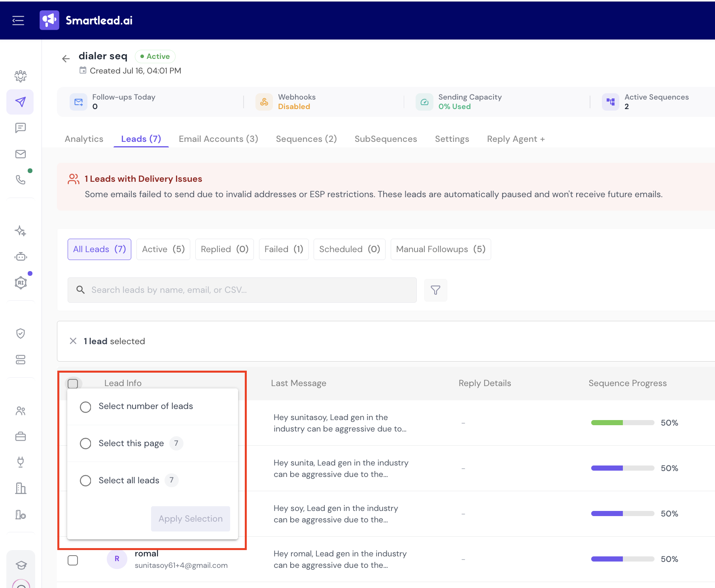Image resolution: width=715 pixels, height=588 pixels.
Task: Open the AI badge sidebar icon
Action: click(x=21, y=283)
